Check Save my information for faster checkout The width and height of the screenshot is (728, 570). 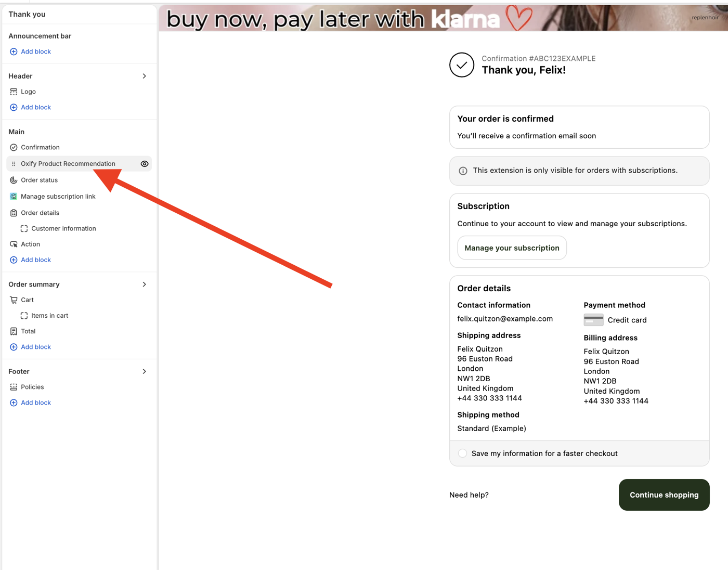pos(462,454)
